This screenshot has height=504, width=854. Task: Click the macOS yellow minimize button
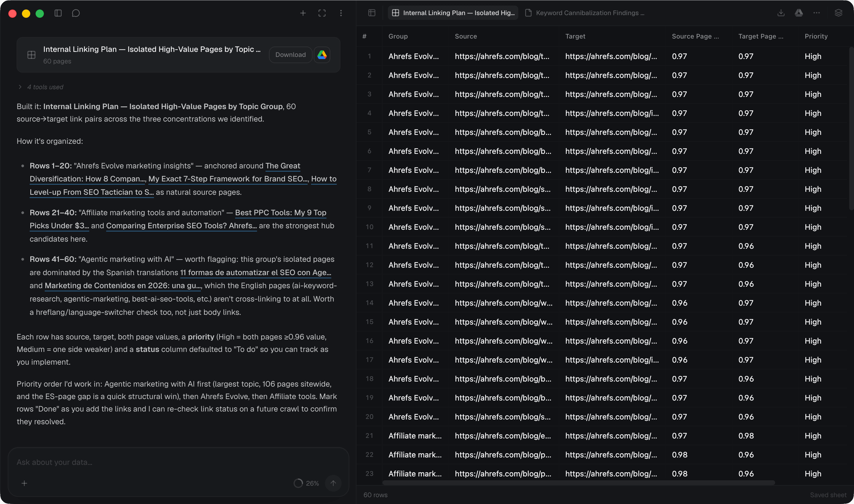26,13
